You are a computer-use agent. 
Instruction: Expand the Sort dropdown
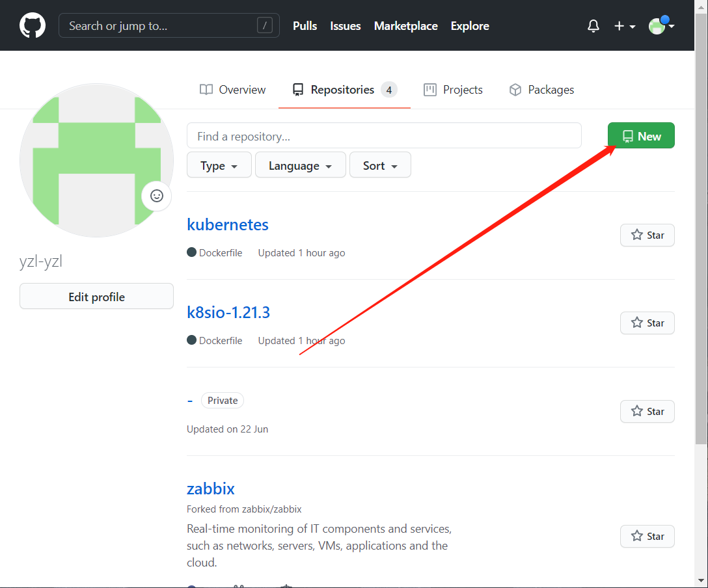[x=380, y=165]
